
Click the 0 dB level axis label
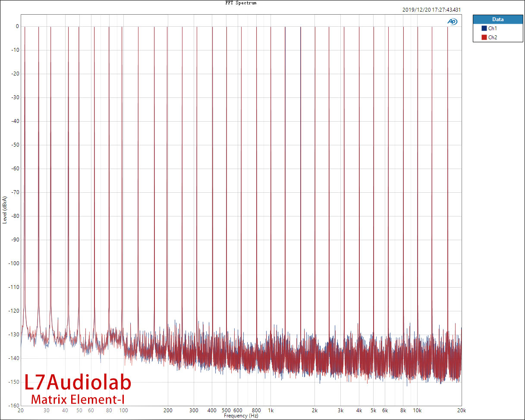coord(17,26)
